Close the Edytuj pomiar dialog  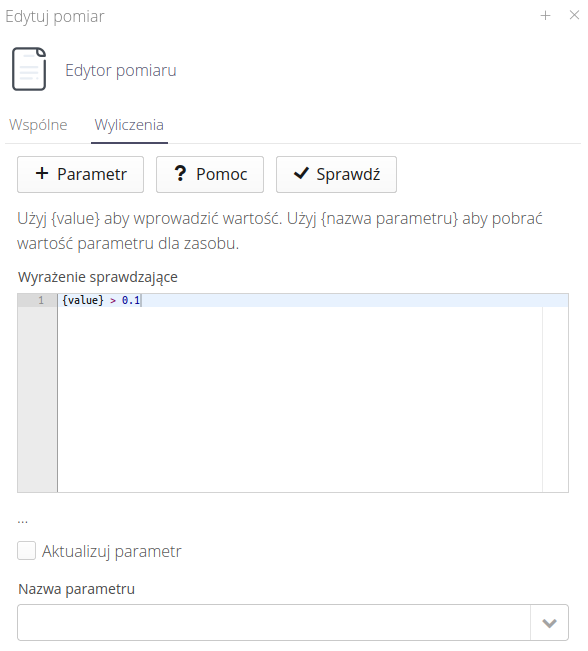tap(574, 15)
